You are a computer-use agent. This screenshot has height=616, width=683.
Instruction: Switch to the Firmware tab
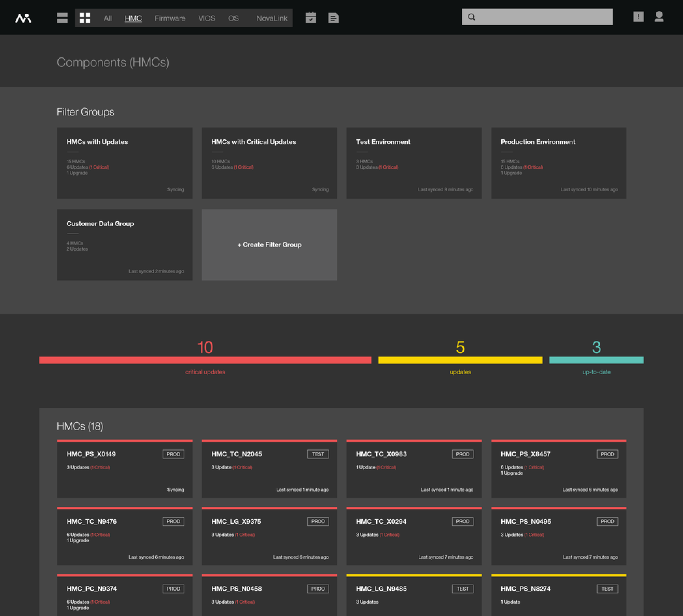[170, 18]
